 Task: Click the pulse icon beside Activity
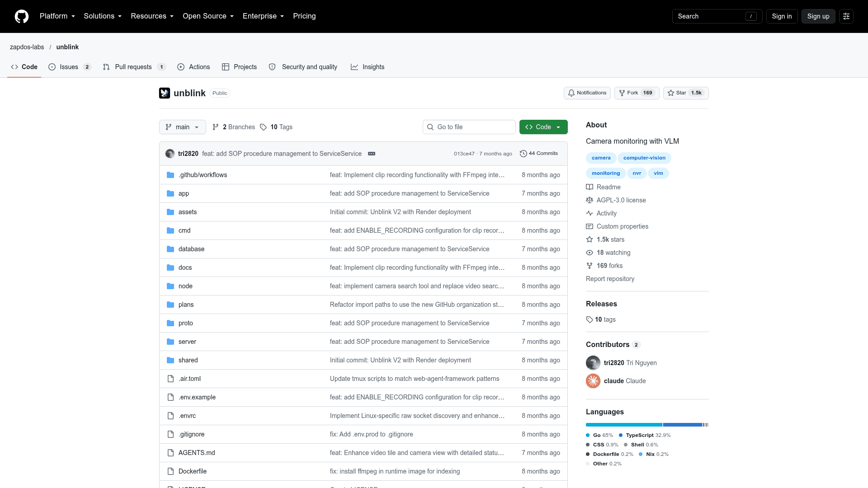(x=590, y=213)
